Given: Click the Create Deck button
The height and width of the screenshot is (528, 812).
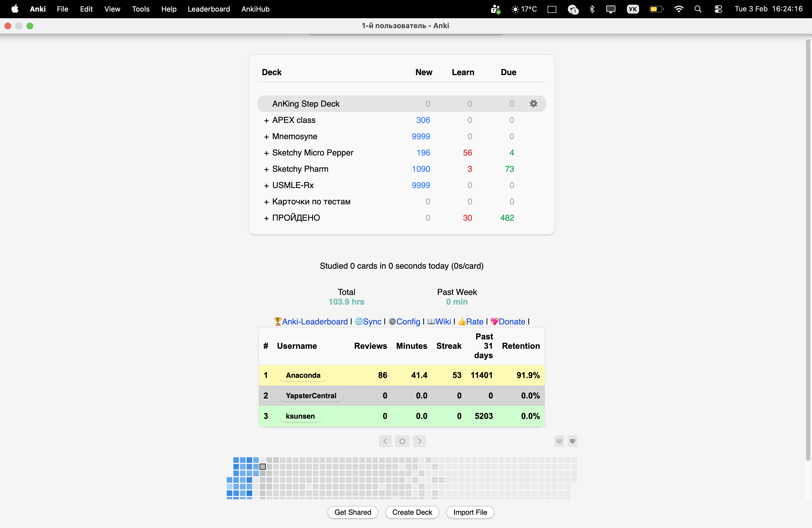Looking at the screenshot, I should pyautogui.click(x=412, y=512).
